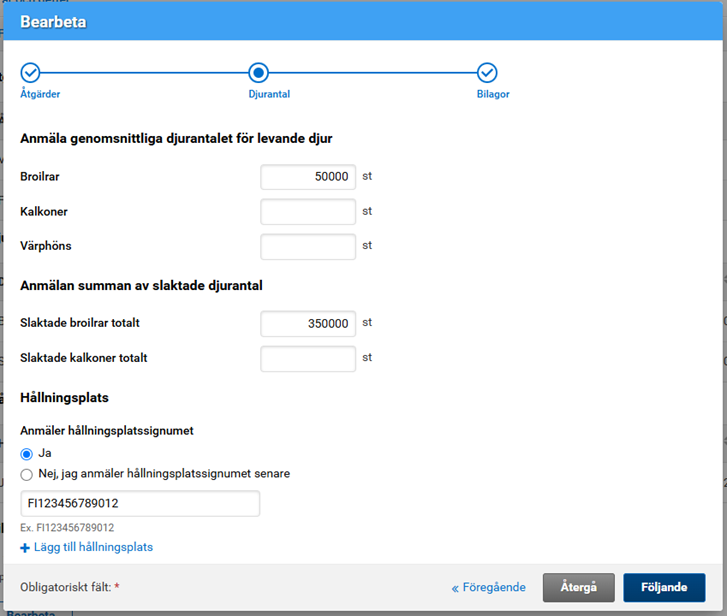Screen dimensions: 727x616
Task: Click the Åtgärder step checkmark circle
Action: (30, 72)
